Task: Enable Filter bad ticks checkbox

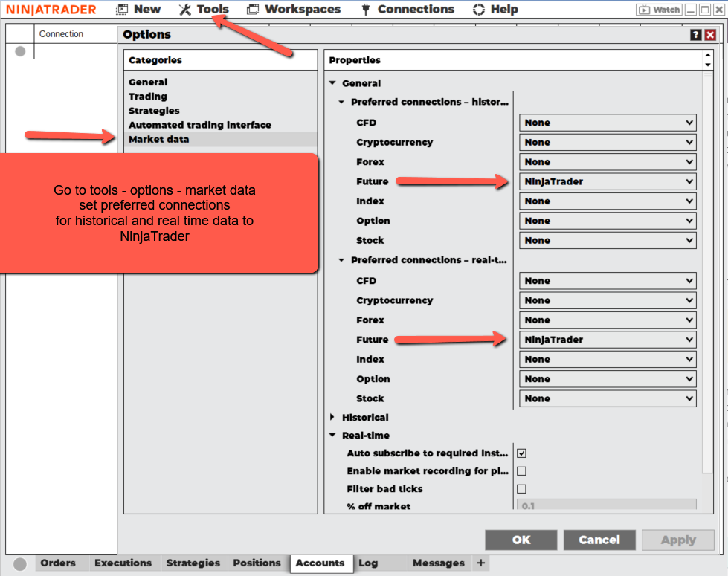Action: point(521,489)
